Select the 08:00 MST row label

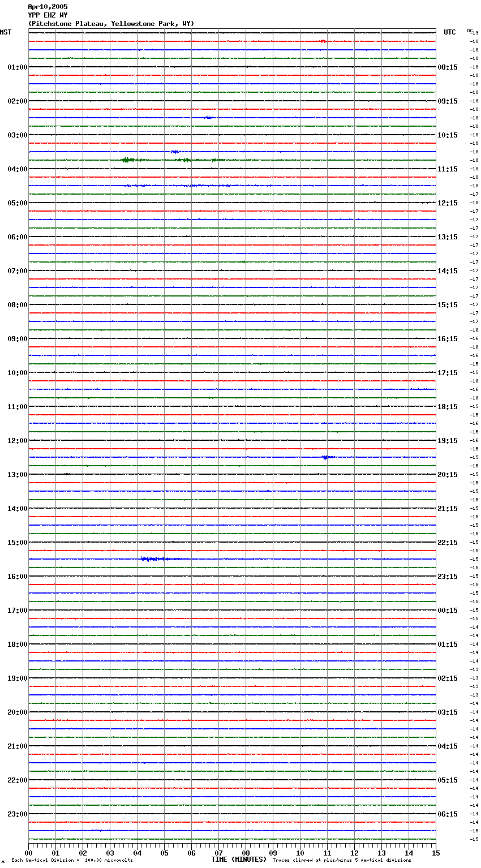tap(18, 305)
